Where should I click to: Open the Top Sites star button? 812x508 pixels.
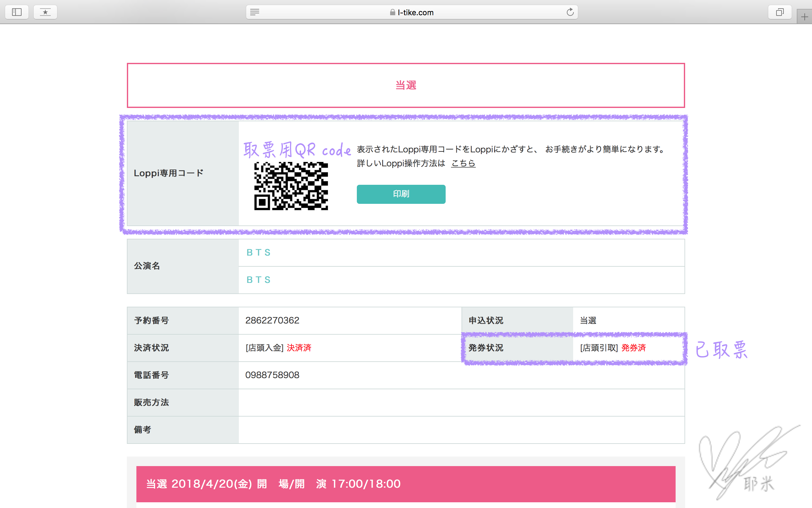[x=45, y=12]
